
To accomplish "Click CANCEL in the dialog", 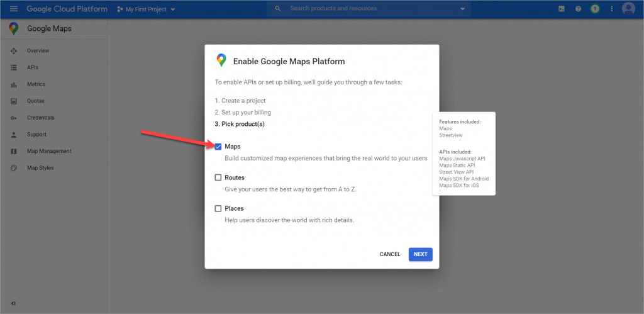I will pos(390,254).
